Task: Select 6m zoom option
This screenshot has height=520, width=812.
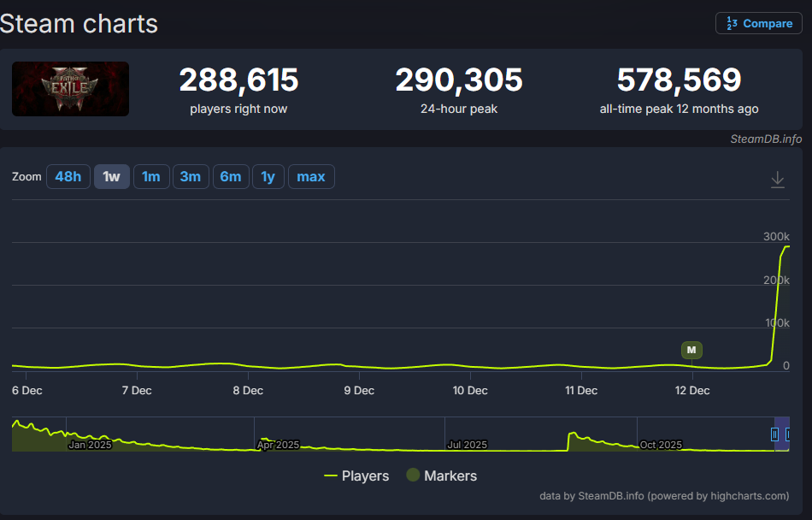Action: [x=231, y=177]
